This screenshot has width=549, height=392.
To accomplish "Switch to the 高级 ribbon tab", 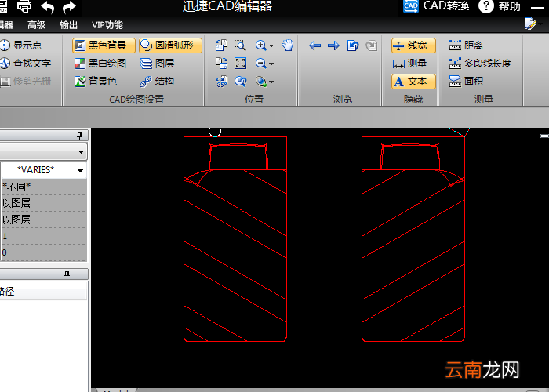I will click(36, 25).
